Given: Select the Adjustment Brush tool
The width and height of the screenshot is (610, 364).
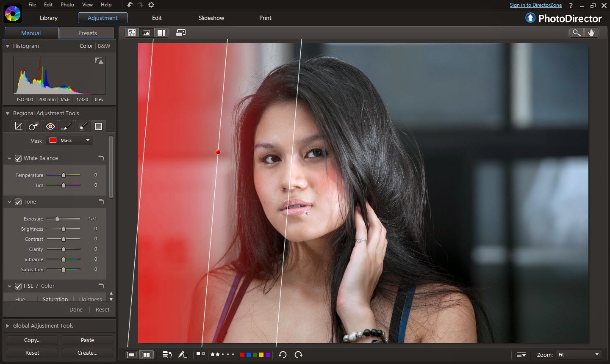Looking at the screenshot, I should pos(66,126).
